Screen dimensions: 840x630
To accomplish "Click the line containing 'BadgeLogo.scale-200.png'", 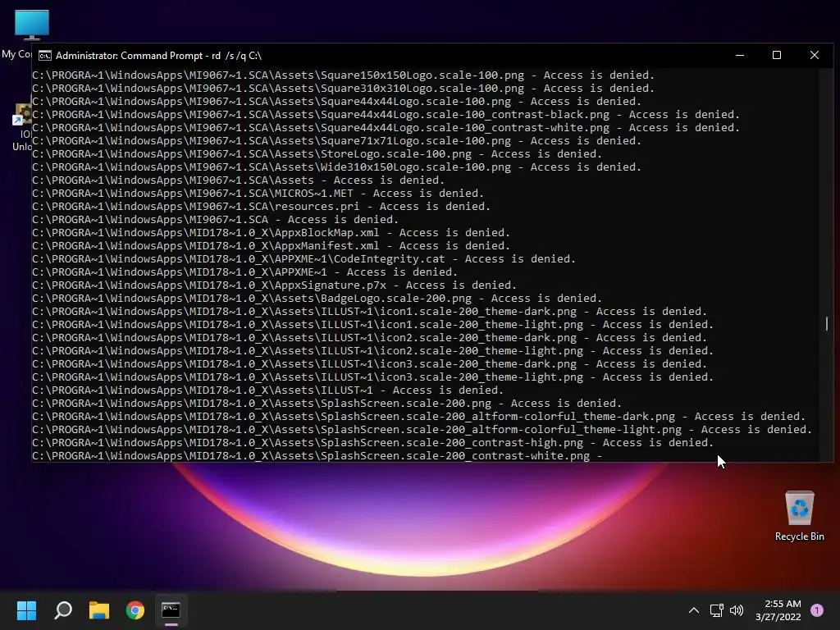I will pyautogui.click(x=317, y=299).
